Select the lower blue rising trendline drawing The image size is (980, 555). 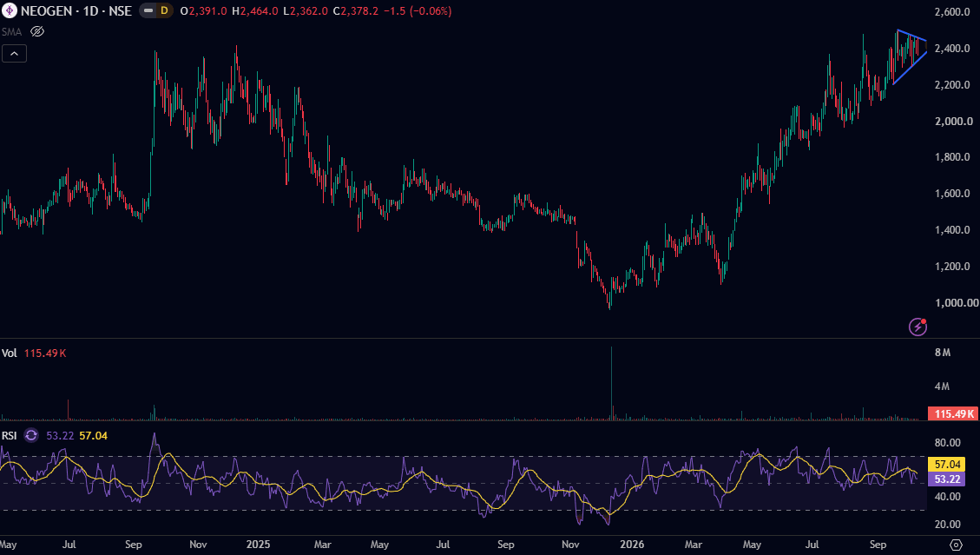click(910, 69)
